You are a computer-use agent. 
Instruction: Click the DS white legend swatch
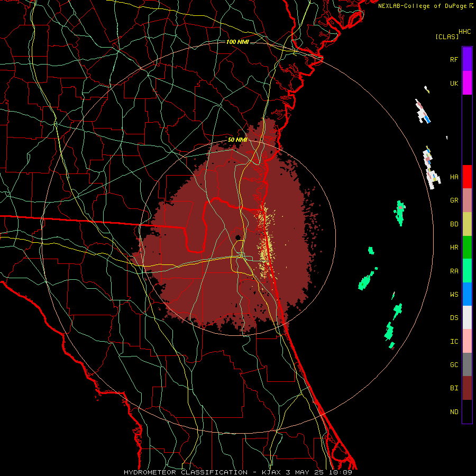coord(467,317)
